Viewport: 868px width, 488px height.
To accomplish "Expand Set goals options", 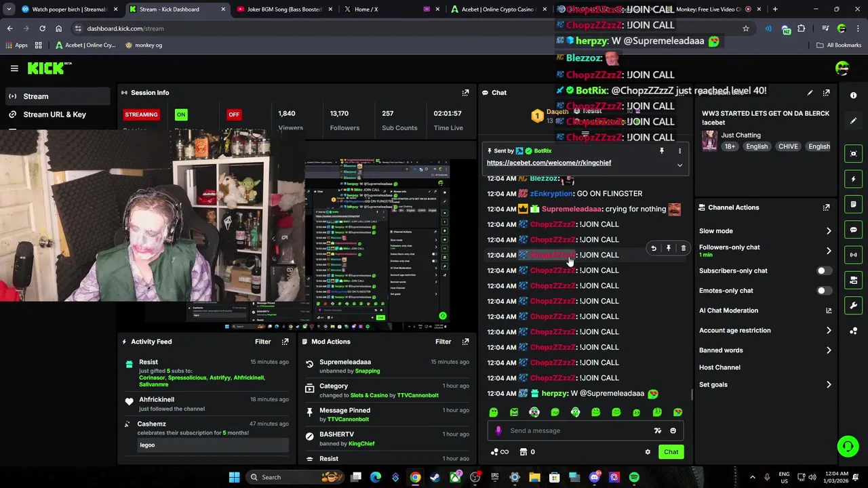I will pyautogui.click(x=829, y=385).
